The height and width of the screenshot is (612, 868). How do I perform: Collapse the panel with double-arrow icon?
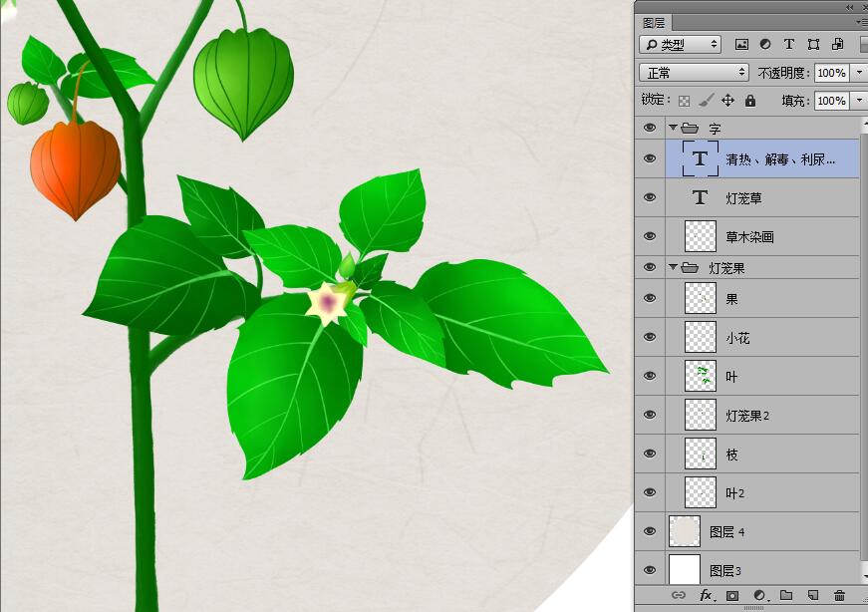click(850, 7)
